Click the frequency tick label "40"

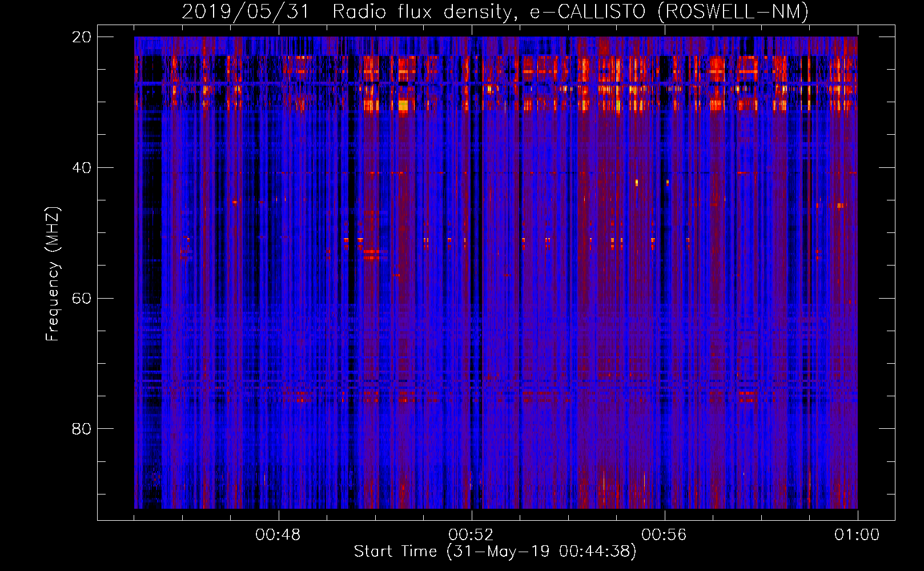coord(82,168)
